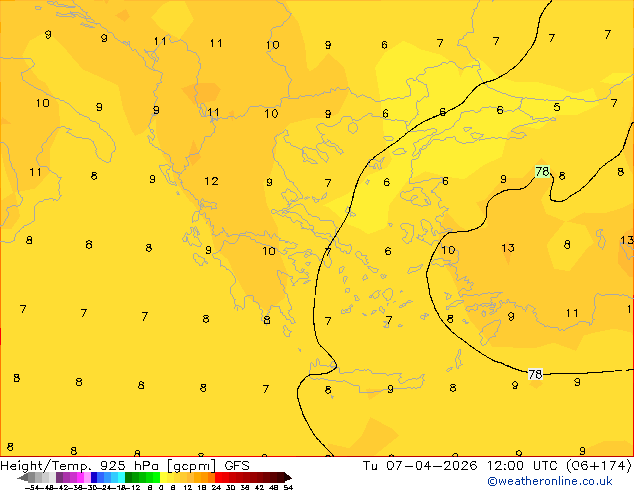Image resolution: width=634 pixels, height=490 pixels.
Task: Select the temperature value 5 on the map
Action: coord(557,107)
